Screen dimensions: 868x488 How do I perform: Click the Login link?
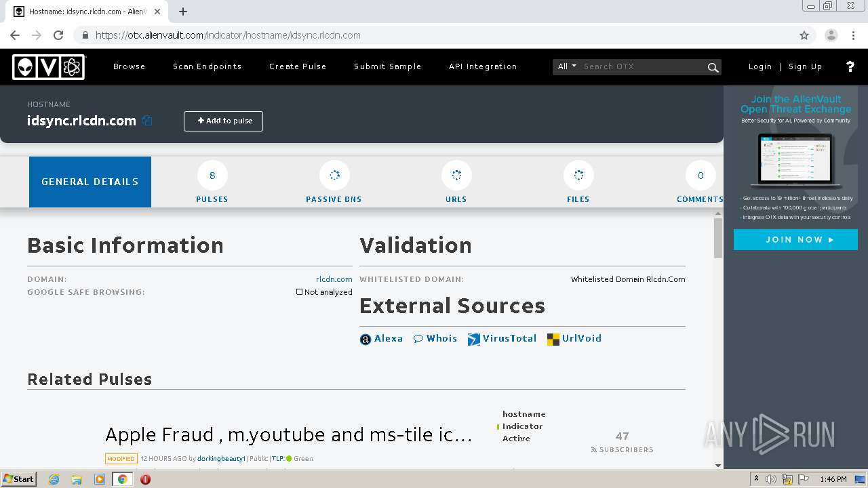pos(760,66)
